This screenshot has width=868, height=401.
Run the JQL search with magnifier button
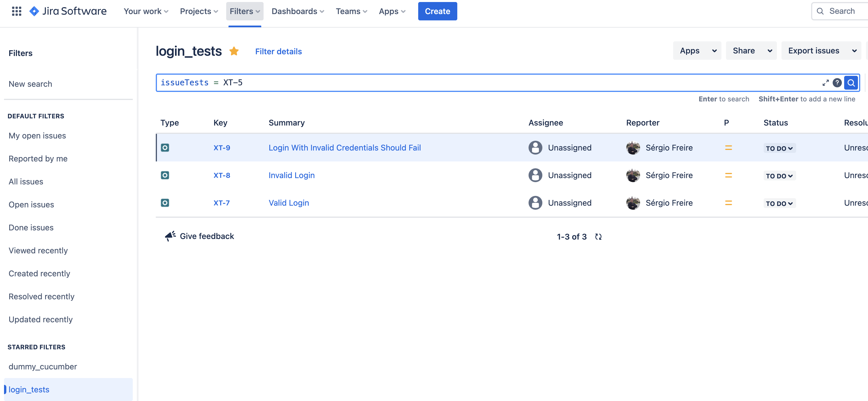point(851,83)
